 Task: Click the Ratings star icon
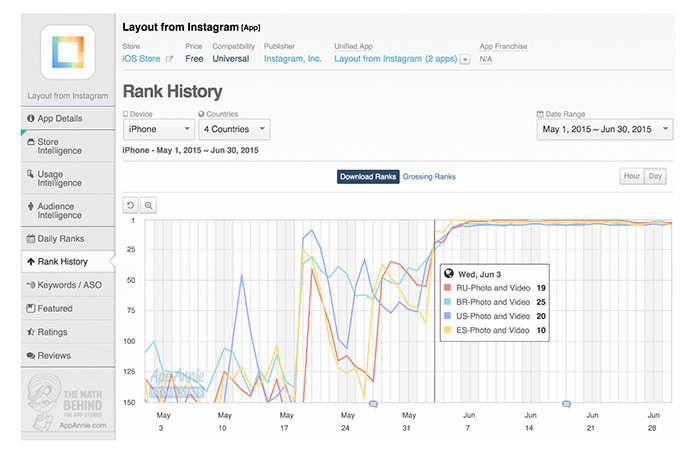point(30,332)
